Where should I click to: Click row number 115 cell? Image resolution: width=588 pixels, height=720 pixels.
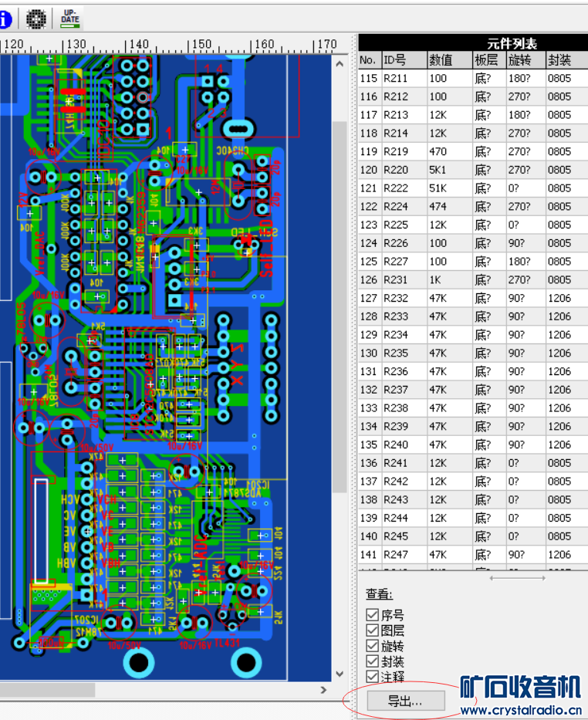369,79
